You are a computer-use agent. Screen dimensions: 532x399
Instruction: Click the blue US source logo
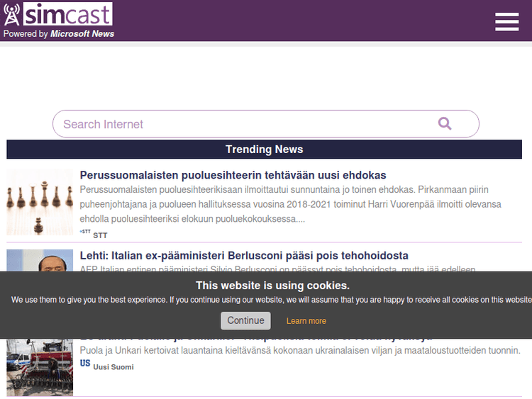point(85,363)
